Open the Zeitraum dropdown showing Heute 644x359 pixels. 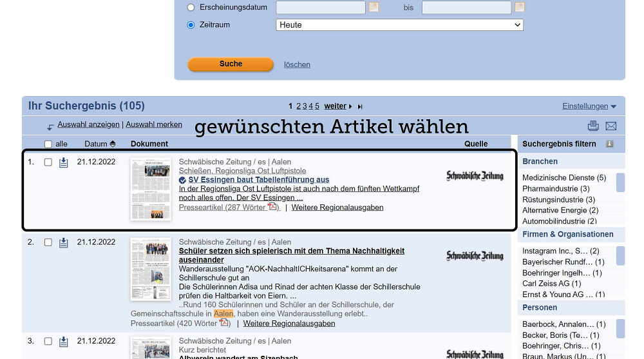pos(399,25)
